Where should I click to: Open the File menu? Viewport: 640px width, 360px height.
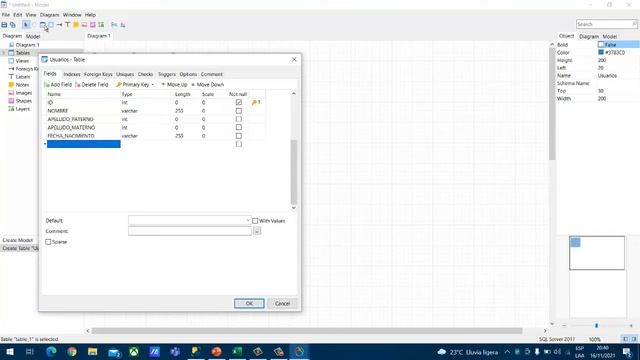point(6,15)
